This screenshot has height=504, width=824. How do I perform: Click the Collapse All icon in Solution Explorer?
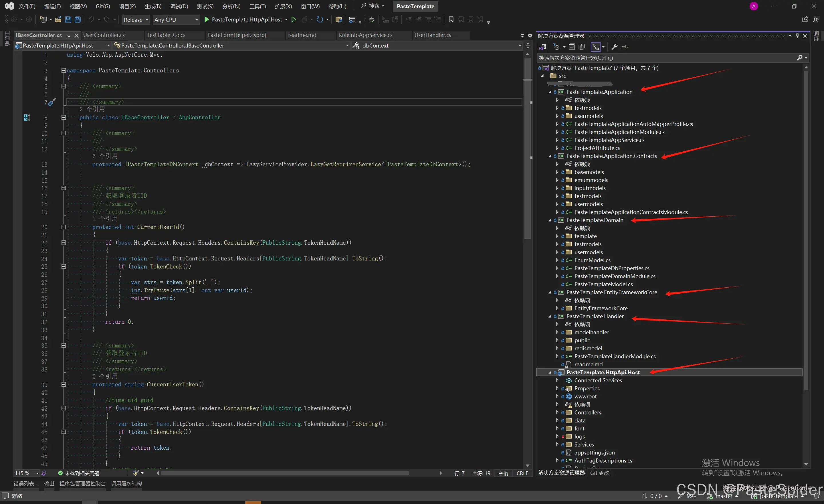[x=572, y=47]
